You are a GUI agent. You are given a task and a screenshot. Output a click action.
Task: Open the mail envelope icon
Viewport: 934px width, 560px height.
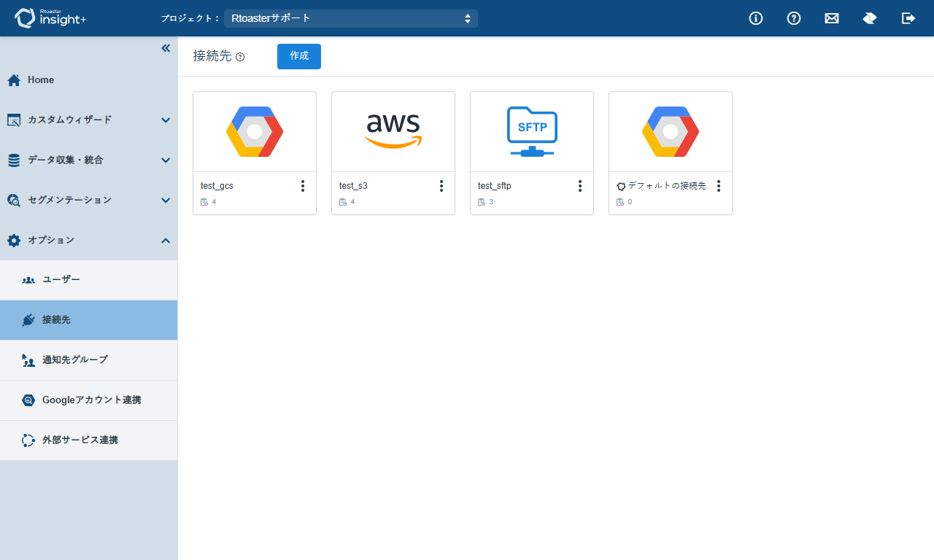tap(832, 18)
